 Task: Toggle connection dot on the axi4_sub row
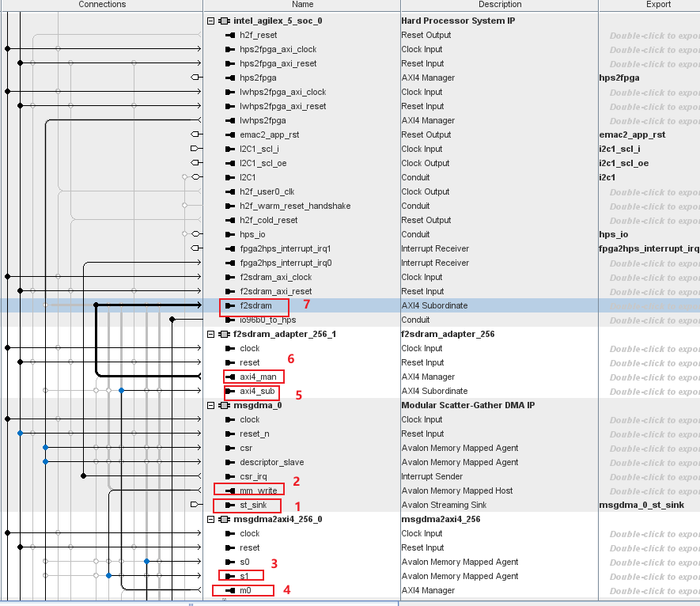pos(122,391)
